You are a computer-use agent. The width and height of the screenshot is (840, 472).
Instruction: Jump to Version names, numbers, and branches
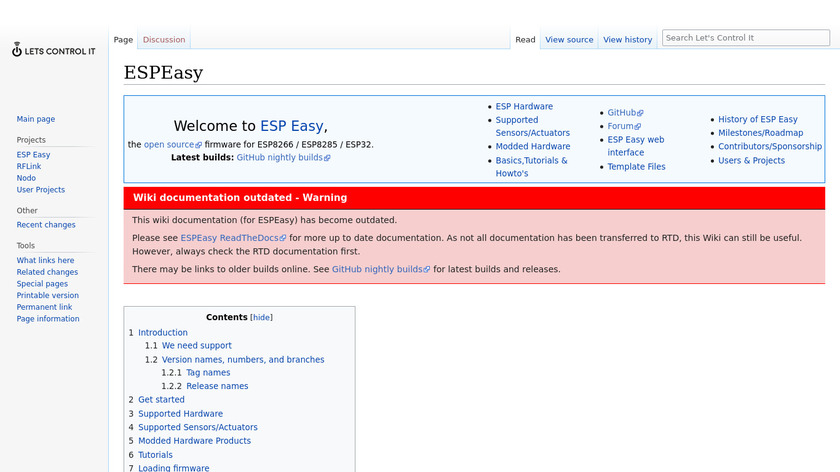coord(243,359)
